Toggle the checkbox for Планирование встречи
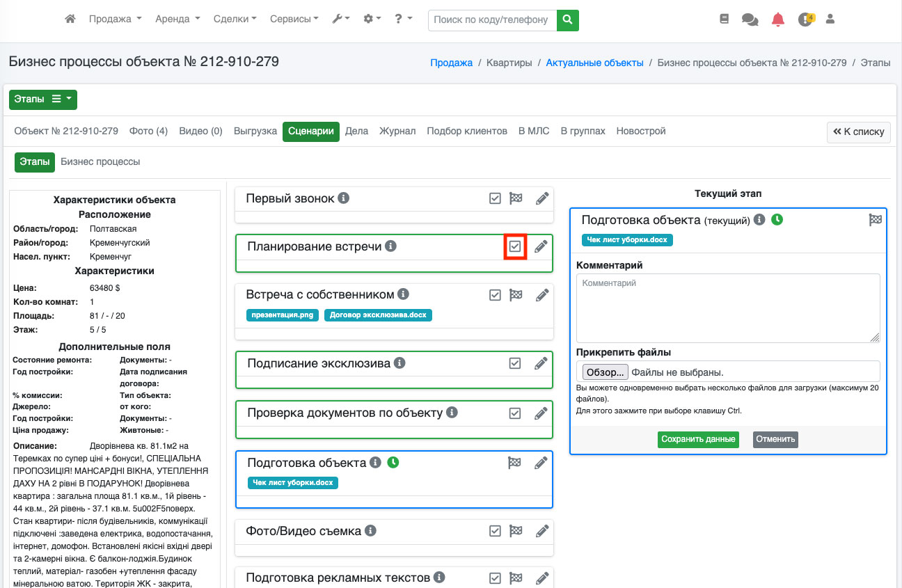The height and width of the screenshot is (588, 902). (515, 246)
